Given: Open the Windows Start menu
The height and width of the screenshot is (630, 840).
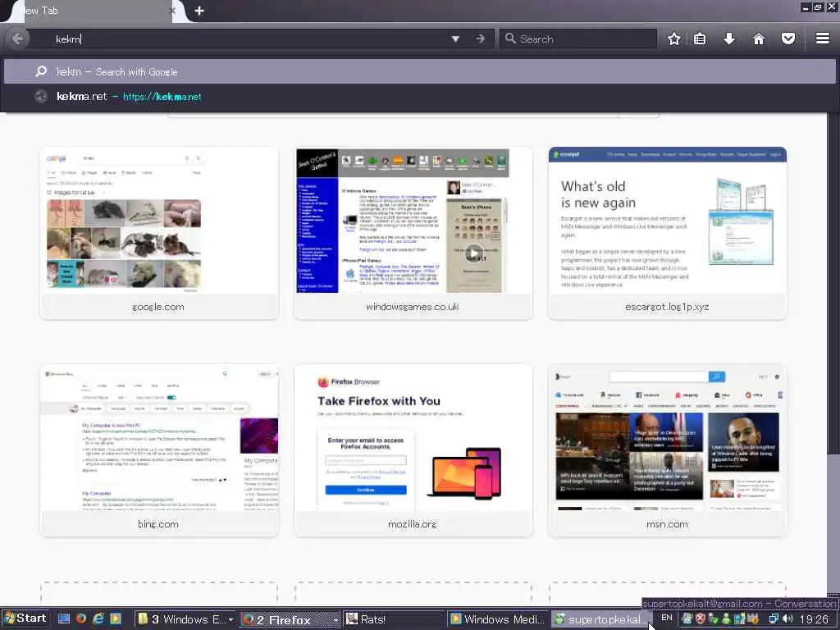Looking at the screenshot, I should 25,619.
